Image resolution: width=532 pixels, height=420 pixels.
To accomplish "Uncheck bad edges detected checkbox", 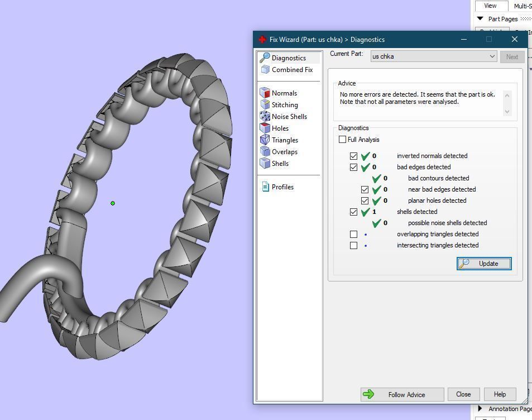I will coord(353,167).
